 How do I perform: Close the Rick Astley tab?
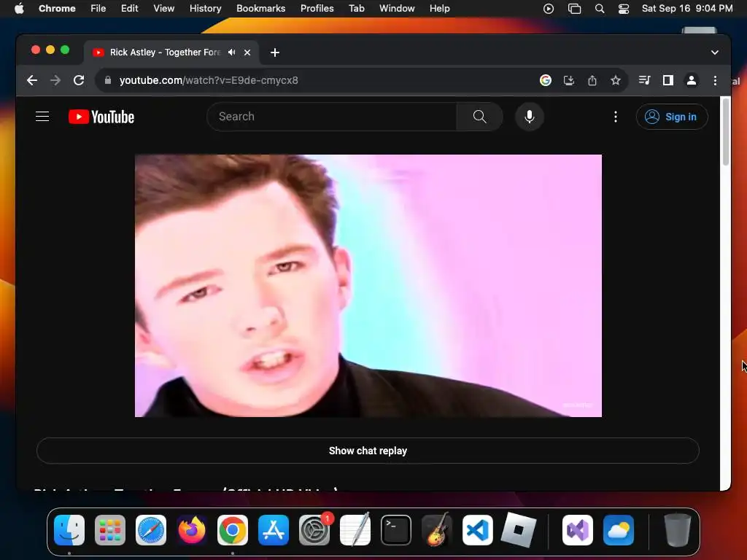(247, 52)
